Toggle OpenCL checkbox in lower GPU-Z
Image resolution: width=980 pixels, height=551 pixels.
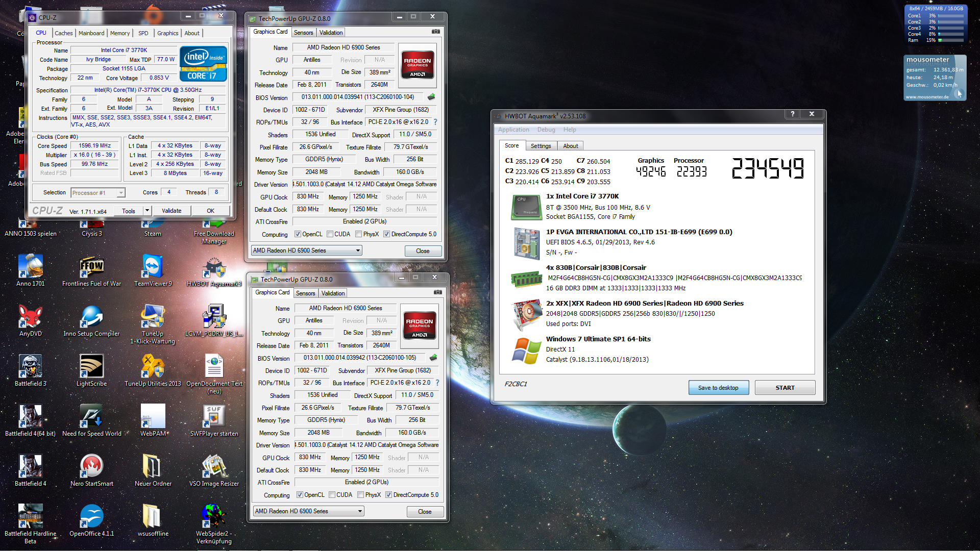(x=300, y=495)
